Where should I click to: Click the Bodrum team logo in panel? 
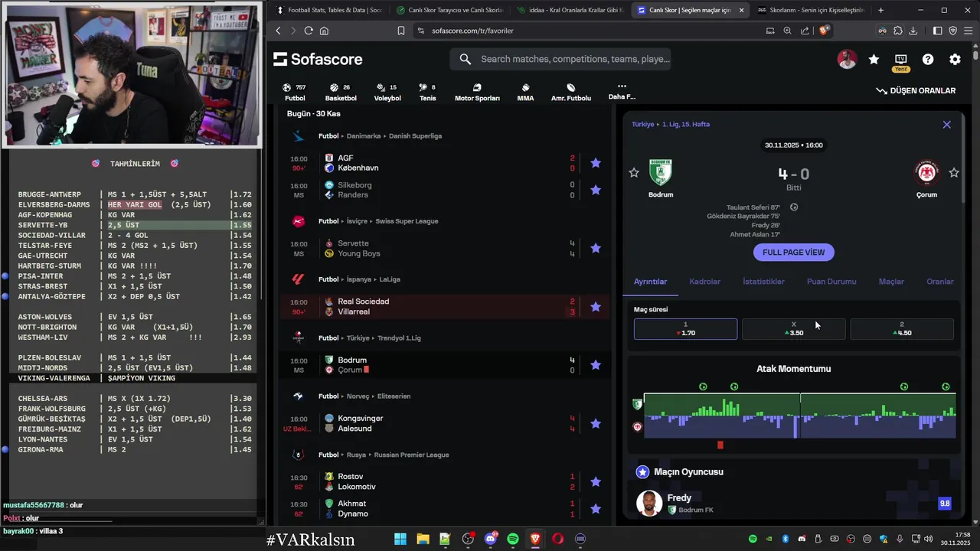pyautogui.click(x=660, y=173)
